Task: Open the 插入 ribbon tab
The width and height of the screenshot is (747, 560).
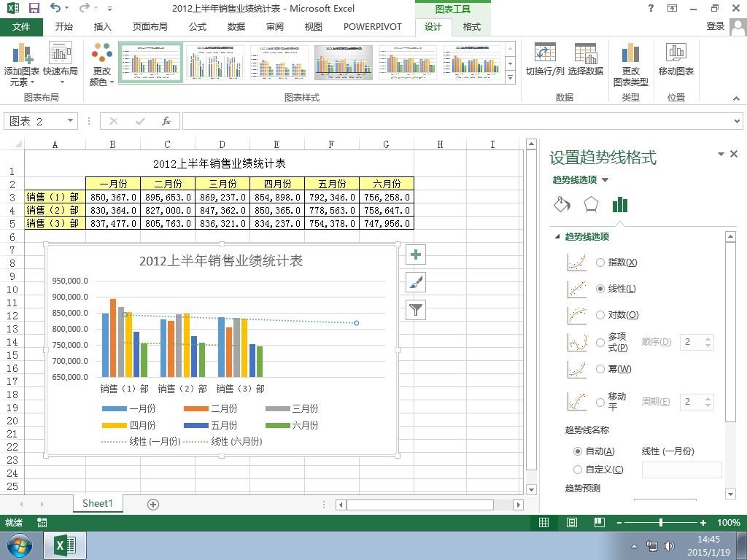Action: point(102,27)
